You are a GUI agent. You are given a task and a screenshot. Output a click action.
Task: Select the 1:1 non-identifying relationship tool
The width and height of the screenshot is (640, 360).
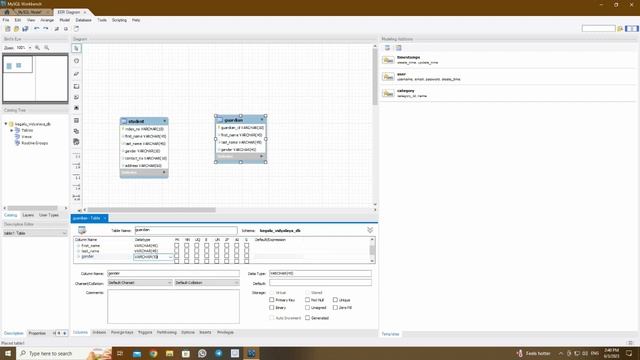76,156
